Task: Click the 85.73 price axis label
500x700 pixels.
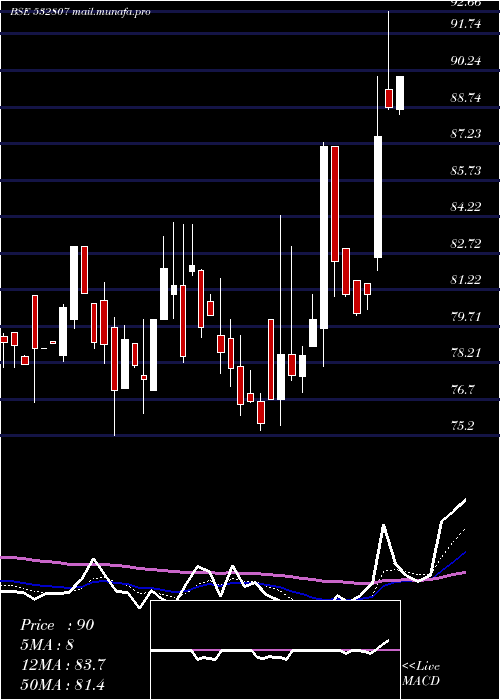Action: (466, 171)
